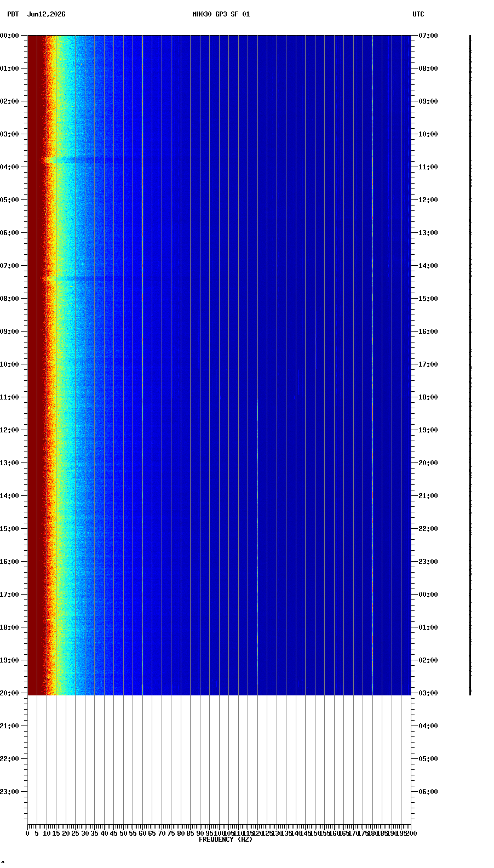The height and width of the screenshot is (868, 494).
Task: Click the 45 Hz frequency tick label
Action: point(113,833)
